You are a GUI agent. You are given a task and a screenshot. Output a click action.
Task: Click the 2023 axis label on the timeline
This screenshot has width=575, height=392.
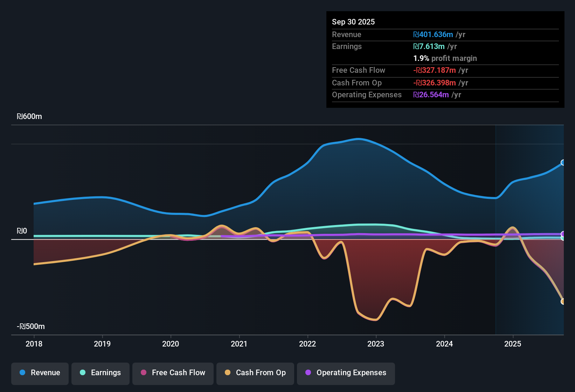coord(375,344)
